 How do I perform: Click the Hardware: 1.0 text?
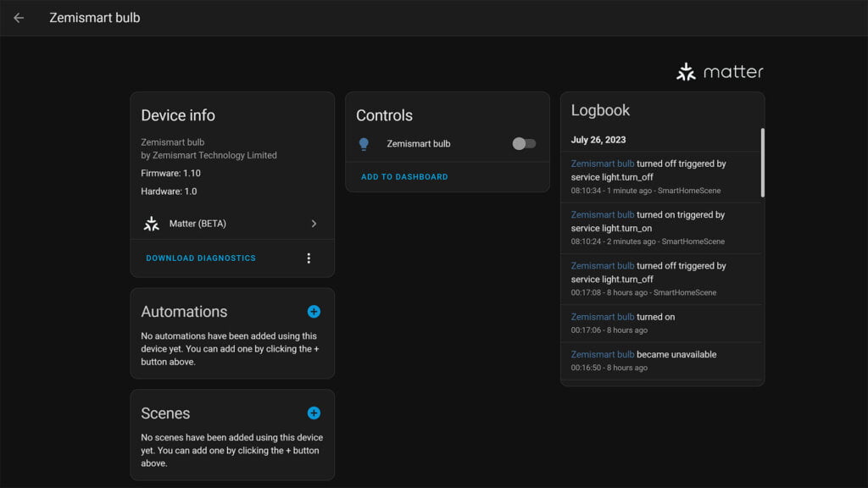click(169, 191)
